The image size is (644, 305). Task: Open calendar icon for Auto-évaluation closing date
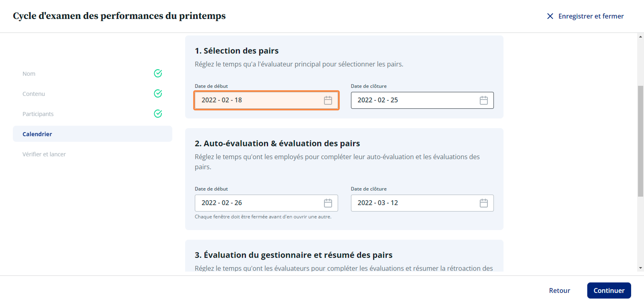point(483,203)
